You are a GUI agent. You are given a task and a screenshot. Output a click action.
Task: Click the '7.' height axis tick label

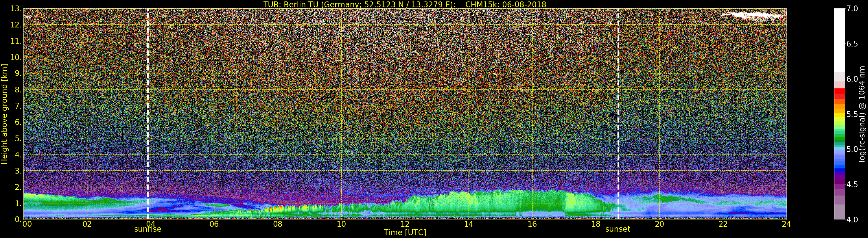click(x=18, y=106)
